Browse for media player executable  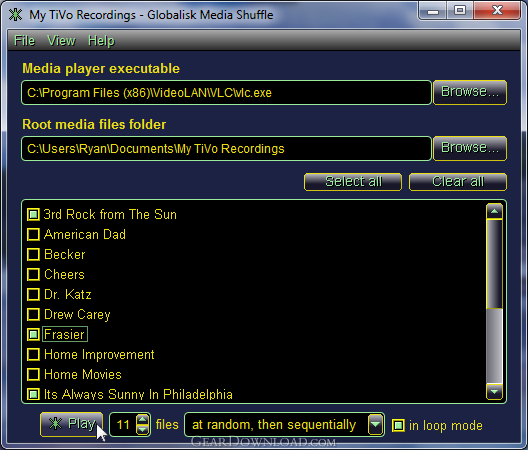click(x=470, y=92)
